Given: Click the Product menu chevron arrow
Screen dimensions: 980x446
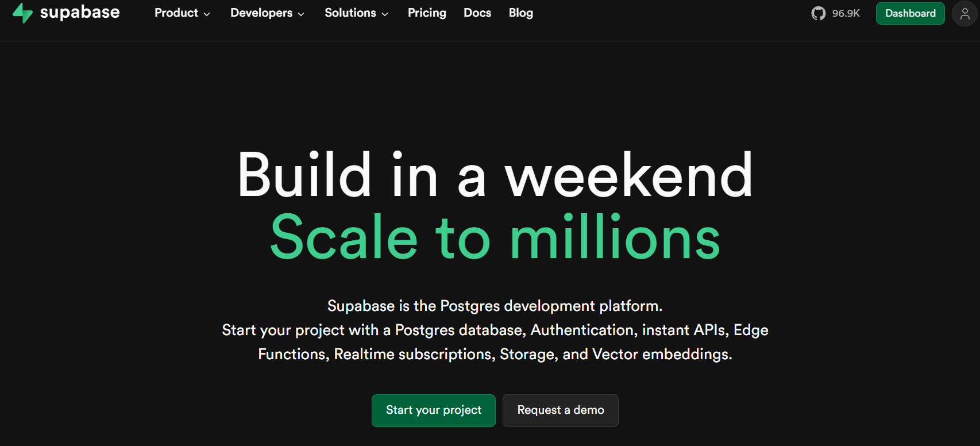Looking at the screenshot, I should [207, 14].
